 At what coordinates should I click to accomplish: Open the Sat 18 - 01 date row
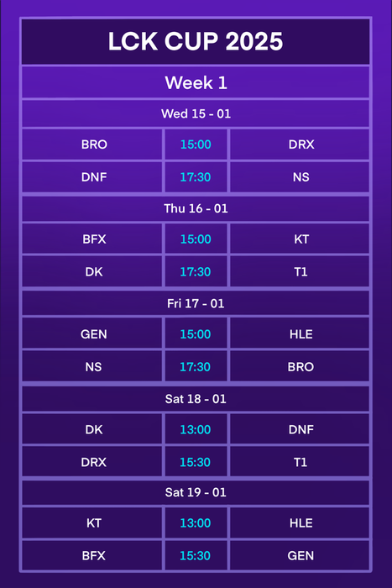point(196,399)
